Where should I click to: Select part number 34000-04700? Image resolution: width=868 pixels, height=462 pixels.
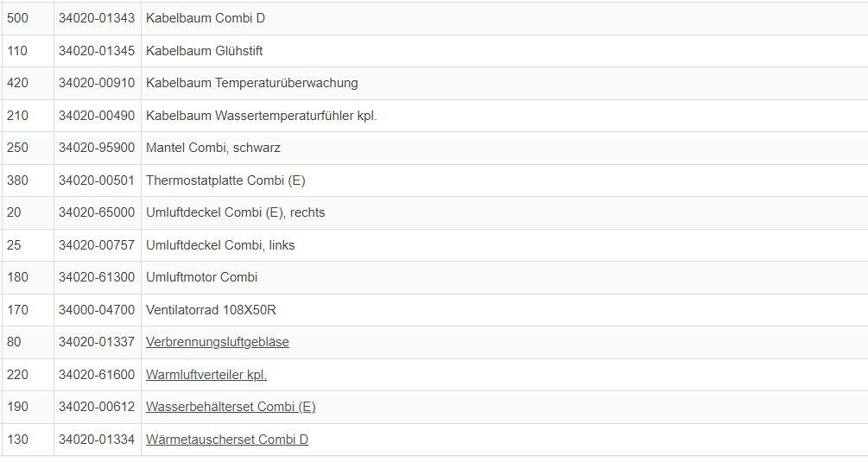pos(97,310)
